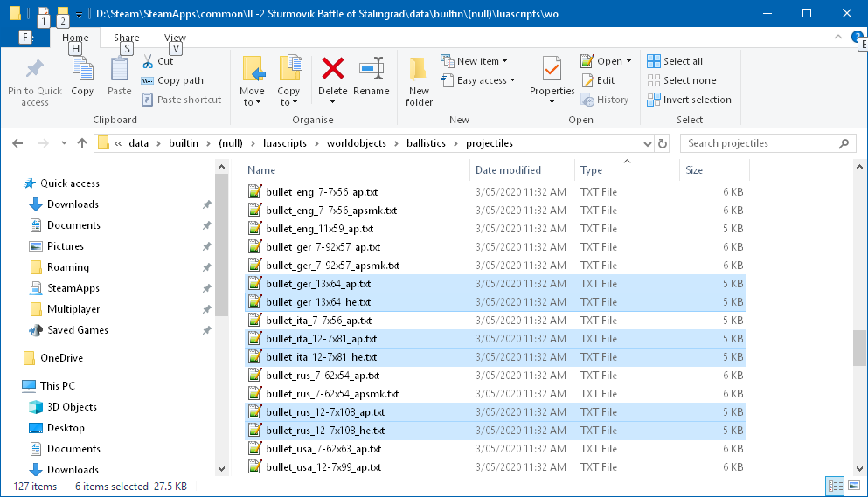The height and width of the screenshot is (497, 868).
Task: Click the search magnifier icon
Action: click(844, 143)
